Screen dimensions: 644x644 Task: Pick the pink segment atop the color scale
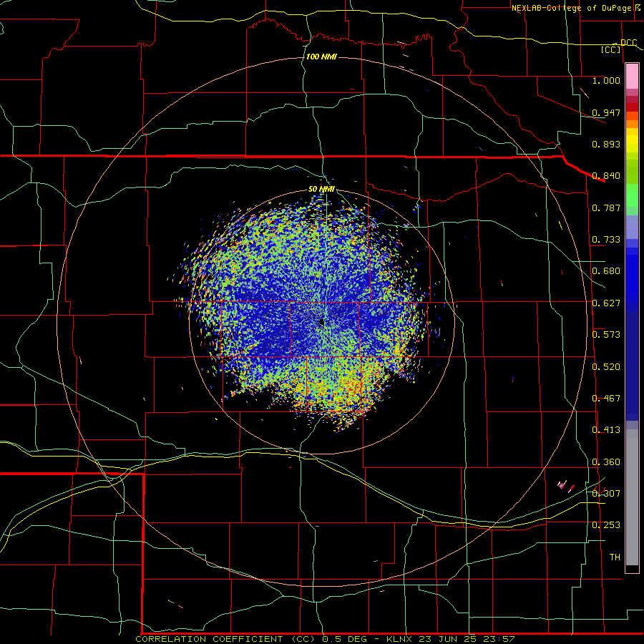[x=632, y=77]
